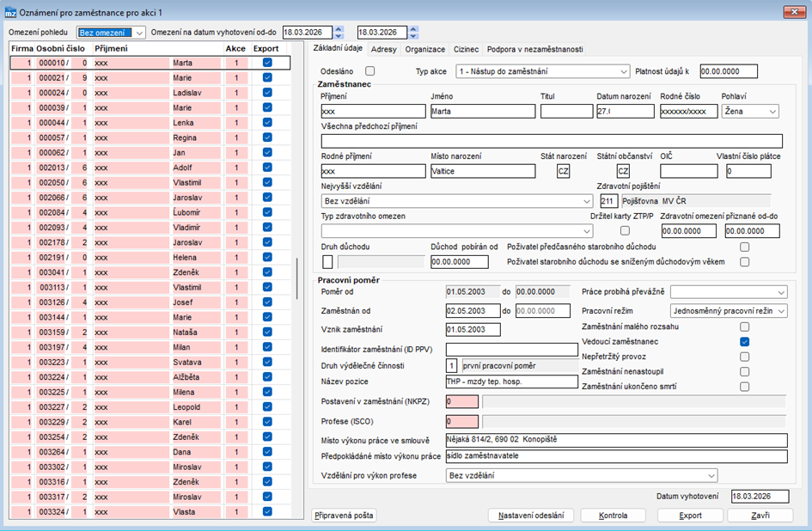Go to Podpora v nezaměstnanosti tab
This screenshot has width=812, height=531.
(x=535, y=49)
